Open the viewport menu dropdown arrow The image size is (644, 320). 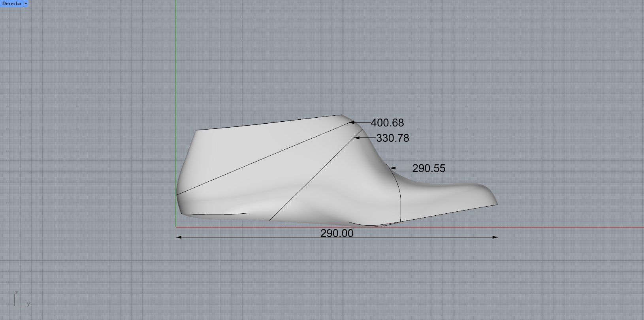[26, 4]
